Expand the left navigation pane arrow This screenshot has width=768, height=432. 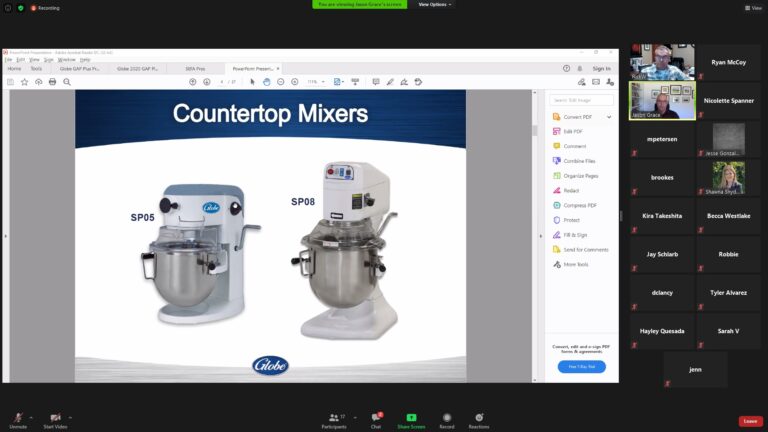(x=5, y=236)
